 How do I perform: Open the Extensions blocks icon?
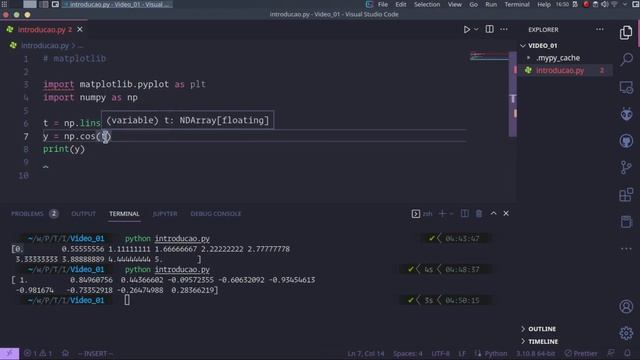tap(626, 195)
